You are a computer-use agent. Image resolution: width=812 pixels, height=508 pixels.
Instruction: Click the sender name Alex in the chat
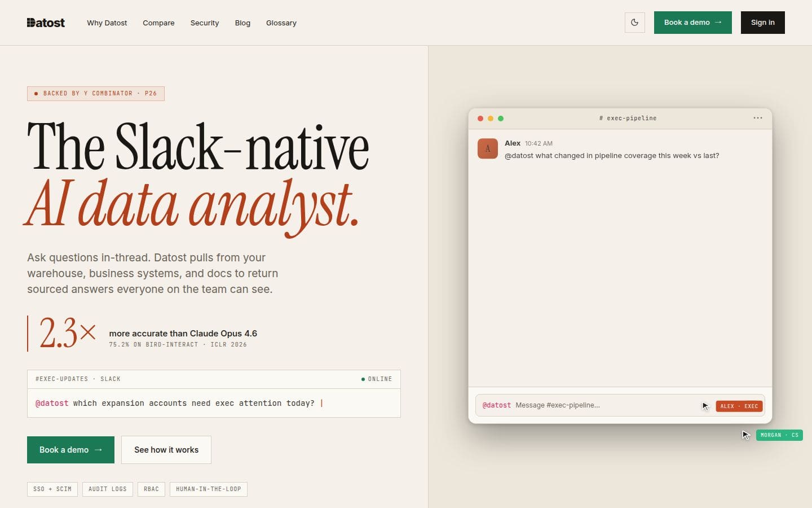pos(513,143)
